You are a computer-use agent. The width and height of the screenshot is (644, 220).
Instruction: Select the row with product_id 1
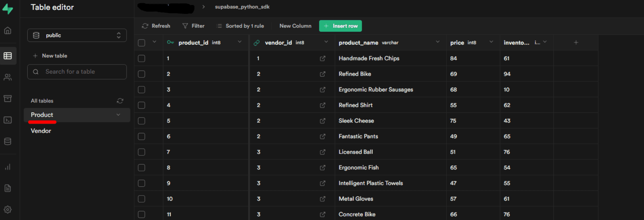[x=142, y=59]
